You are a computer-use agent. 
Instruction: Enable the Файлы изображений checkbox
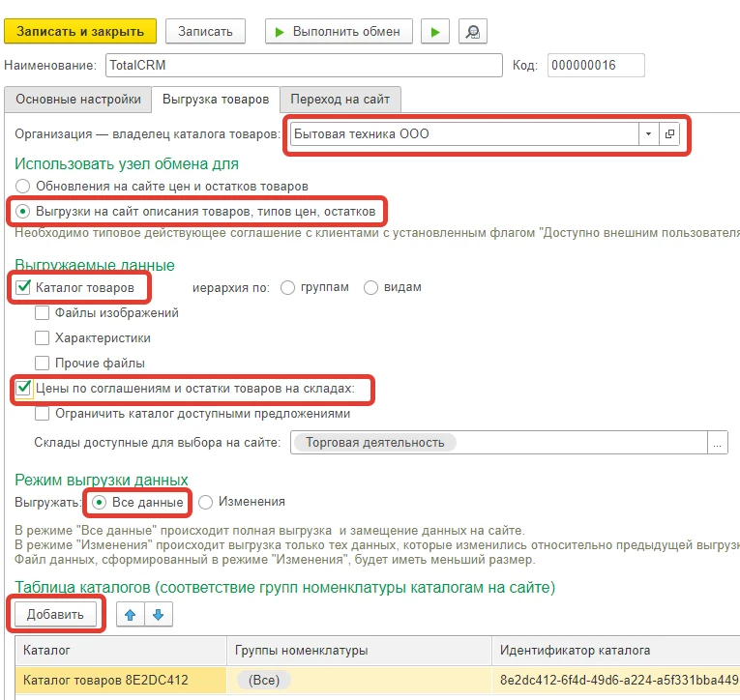click(43, 313)
